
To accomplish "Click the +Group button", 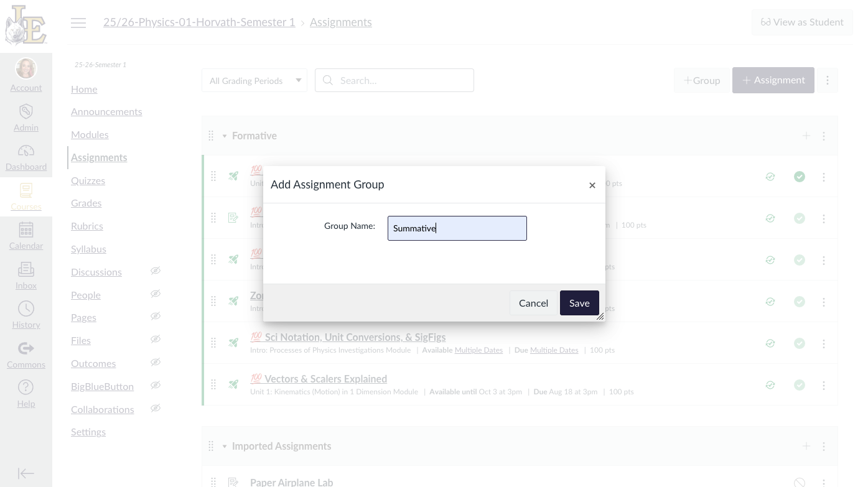I will tap(702, 80).
